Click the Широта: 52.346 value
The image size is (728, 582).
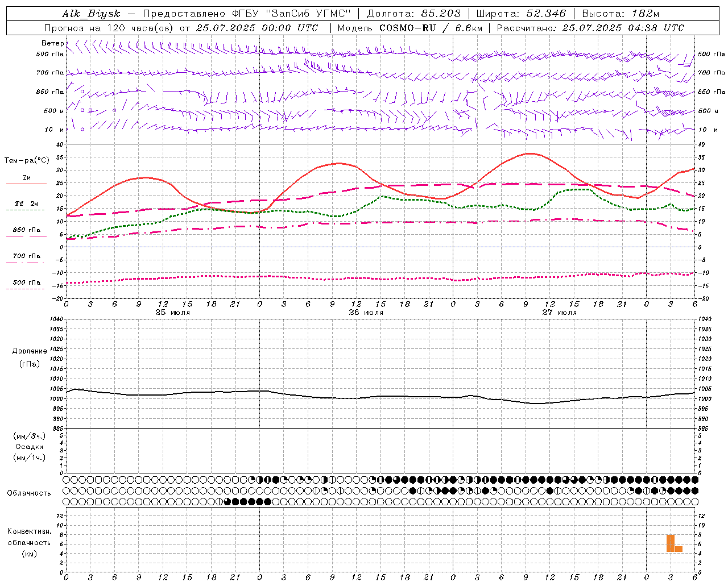click(x=521, y=14)
